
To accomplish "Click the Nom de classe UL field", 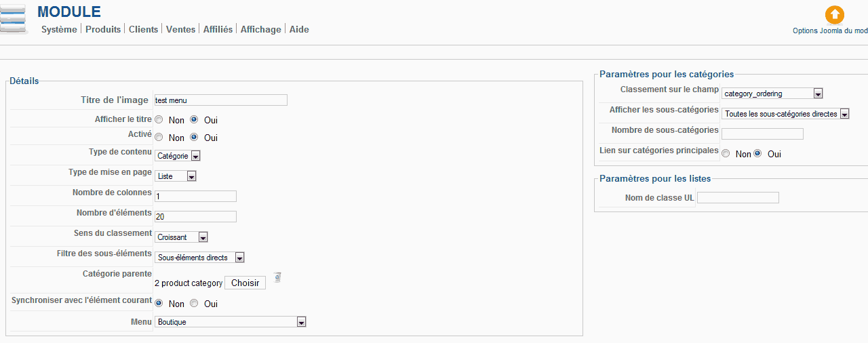I will pyautogui.click(x=738, y=198).
